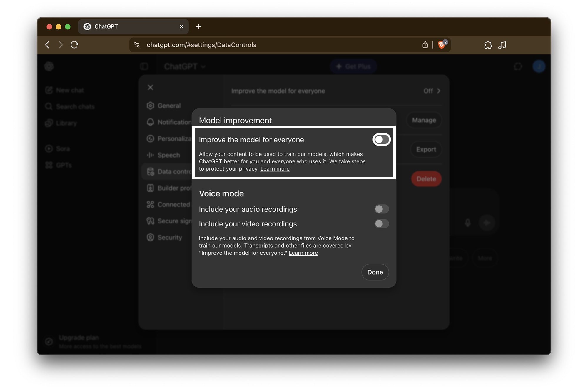
Task: Click the share icon in address bar
Action: [x=425, y=45]
